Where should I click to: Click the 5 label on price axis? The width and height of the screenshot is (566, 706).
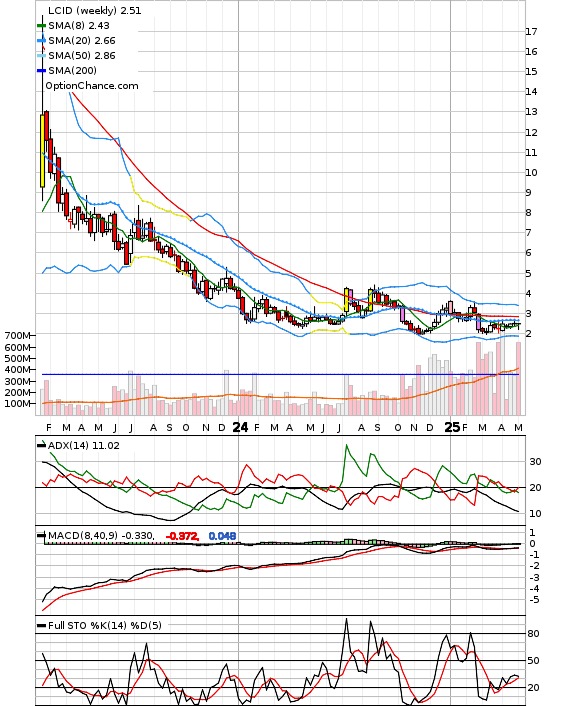coord(529,274)
